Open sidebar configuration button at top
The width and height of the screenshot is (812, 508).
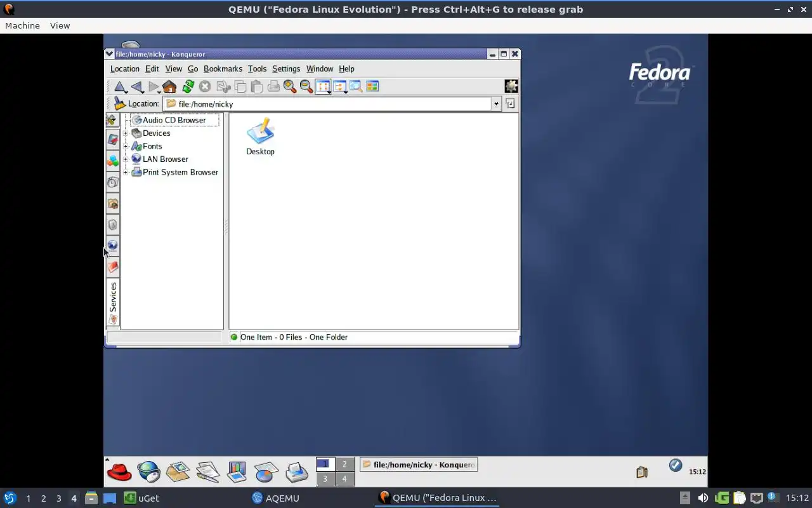[x=112, y=119]
